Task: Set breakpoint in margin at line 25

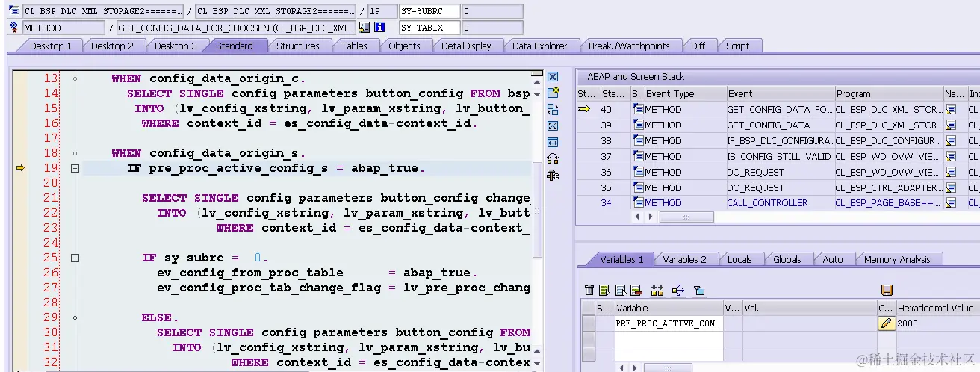Action: [x=20, y=258]
